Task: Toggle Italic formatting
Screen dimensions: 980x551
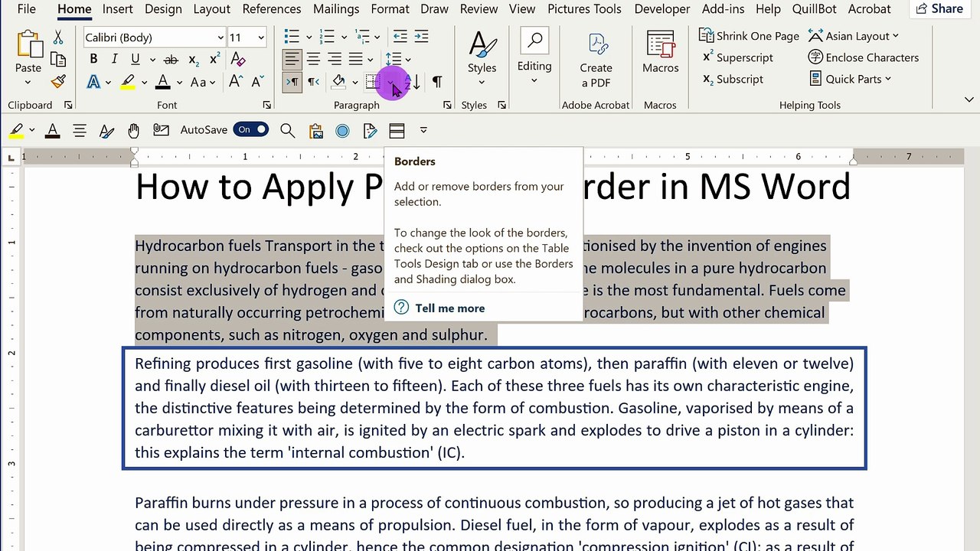Action: tap(114, 59)
